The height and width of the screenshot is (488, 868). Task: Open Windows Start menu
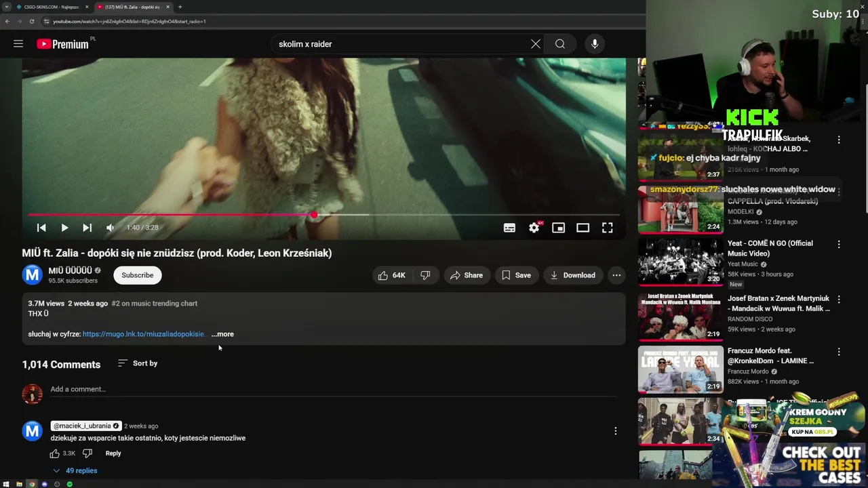pos(6,484)
